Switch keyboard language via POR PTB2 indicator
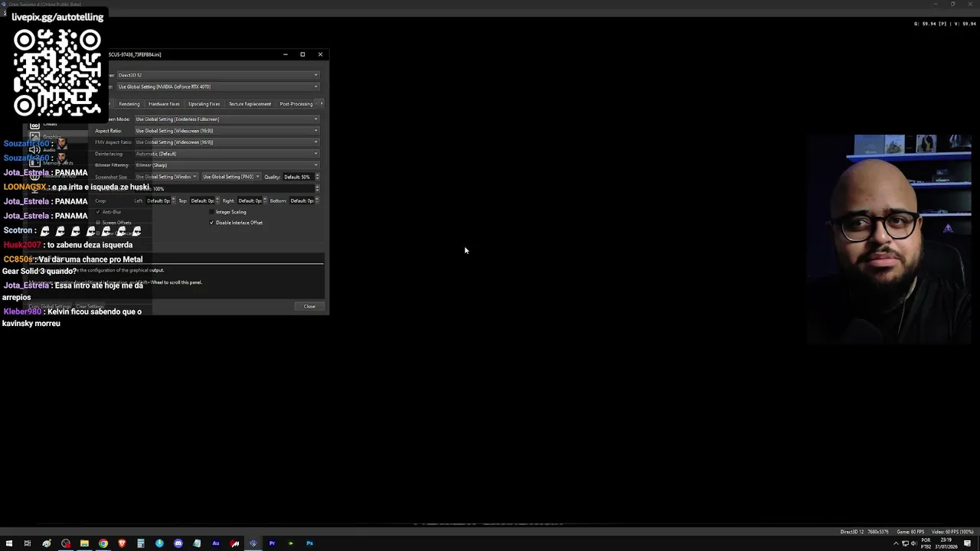 coord(926,543)
